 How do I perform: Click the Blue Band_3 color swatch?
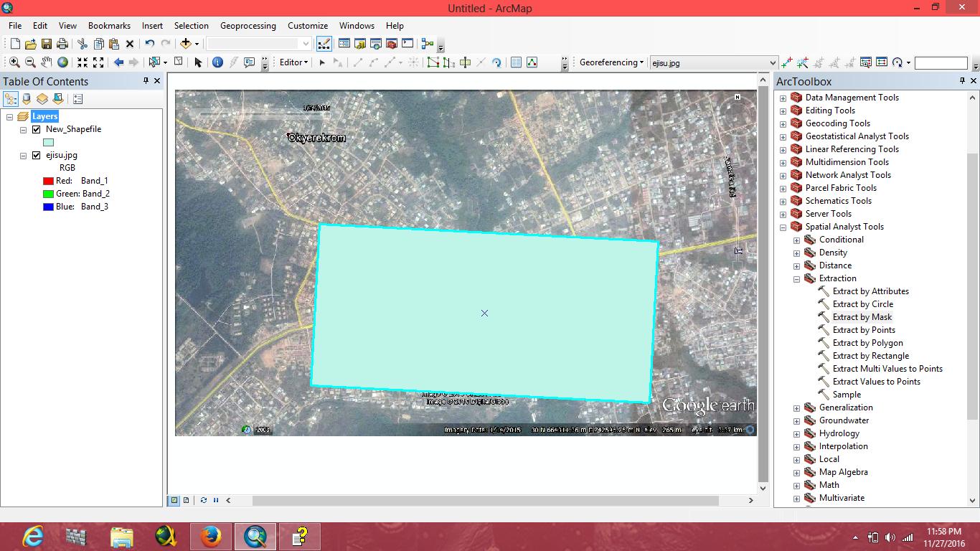pyautogui.click(x=49, y=207)
